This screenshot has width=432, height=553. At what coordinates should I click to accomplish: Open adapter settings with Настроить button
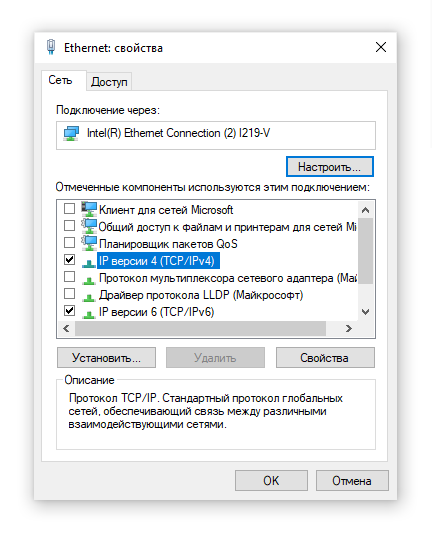[x=330, y=166]
